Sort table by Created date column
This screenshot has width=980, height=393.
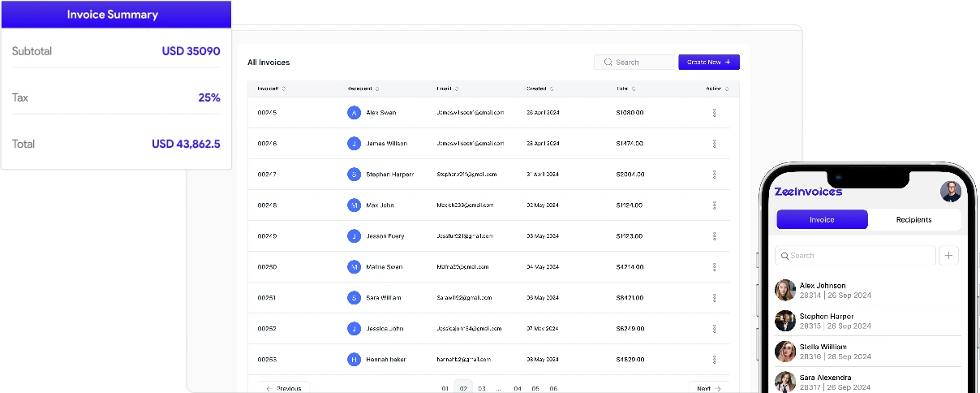point(552,89)
